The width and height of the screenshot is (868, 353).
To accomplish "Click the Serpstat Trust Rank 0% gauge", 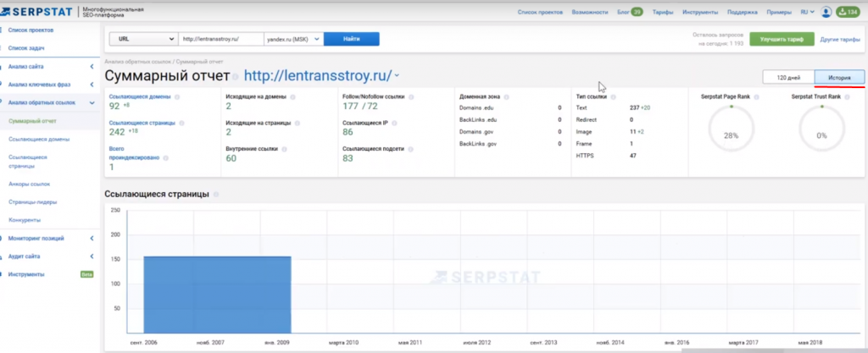I will point(822,128).
